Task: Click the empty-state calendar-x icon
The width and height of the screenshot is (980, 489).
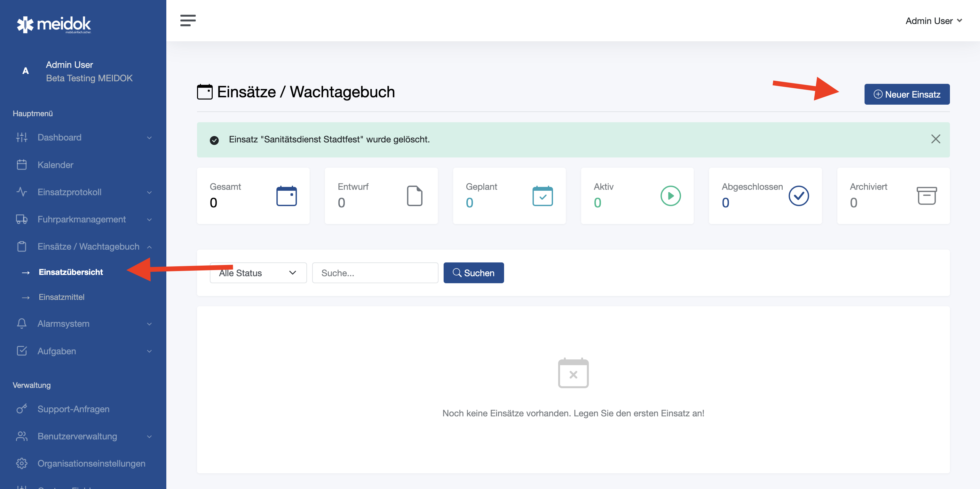Action: pyautogui.click(x=573, y=373)
